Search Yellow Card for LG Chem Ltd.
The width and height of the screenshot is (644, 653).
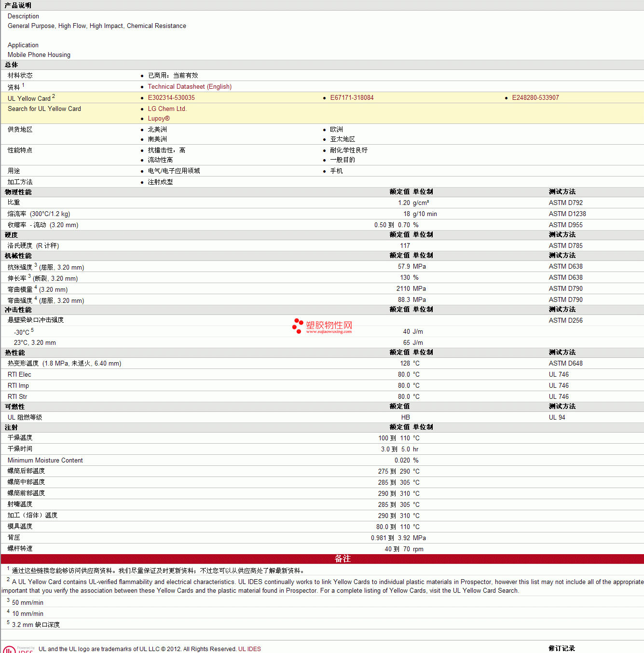coord(167,109)
